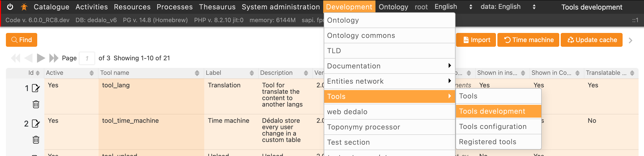This screenshot has height=156, width=644.
Task: Select Tools in the submenu
Action: click(498, 96)
